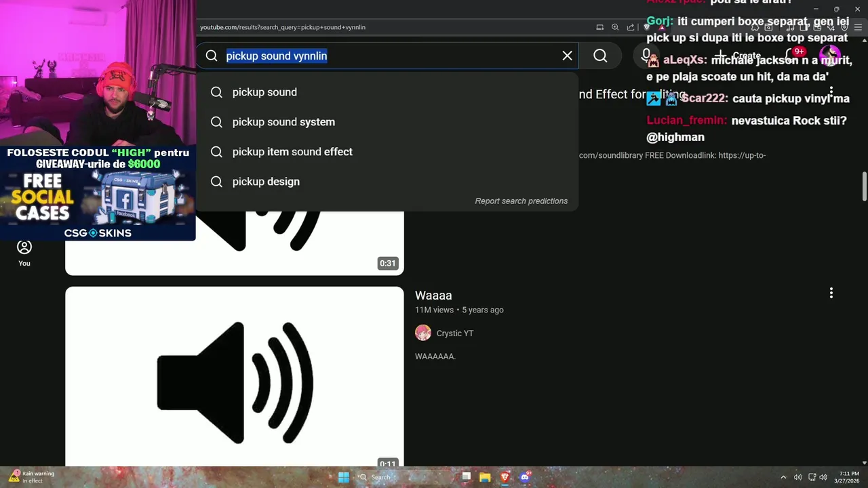Open the Rain warning weather widget
Viewport: 868px width, 488px height.
[x=31, y=477]
